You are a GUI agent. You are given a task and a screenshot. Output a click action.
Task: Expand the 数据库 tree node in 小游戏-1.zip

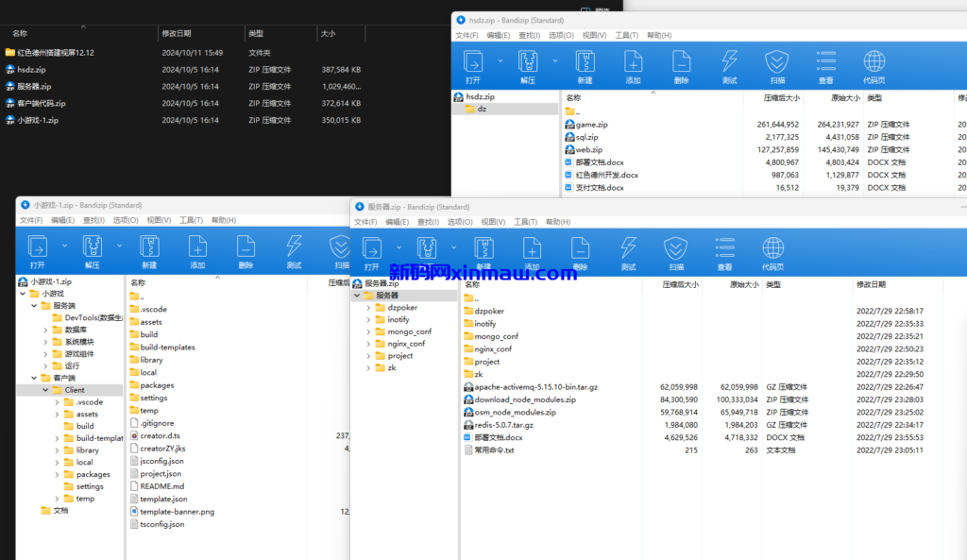pyautogui.click(x=44, y=330)
